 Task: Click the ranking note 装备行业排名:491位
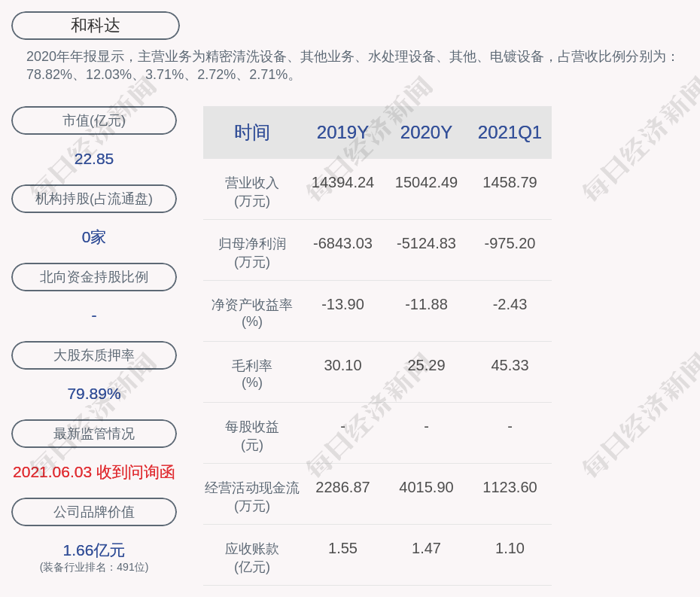[x=94, y=567]
